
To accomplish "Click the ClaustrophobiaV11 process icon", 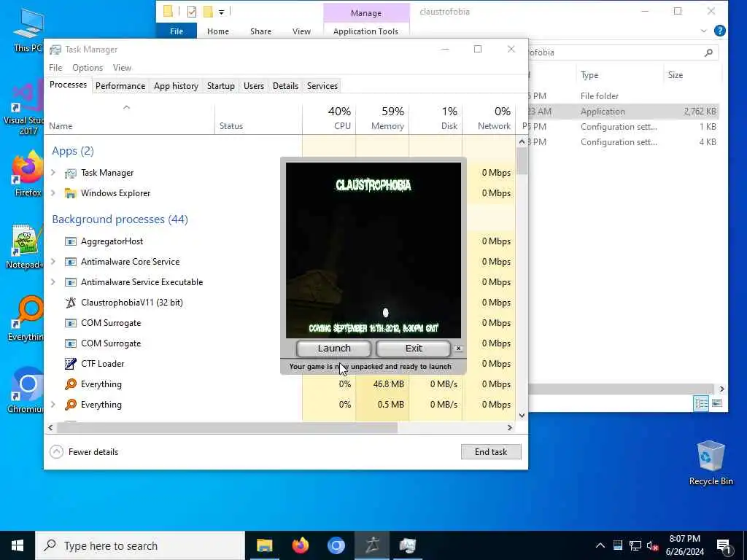I will [x=71, y=303].
